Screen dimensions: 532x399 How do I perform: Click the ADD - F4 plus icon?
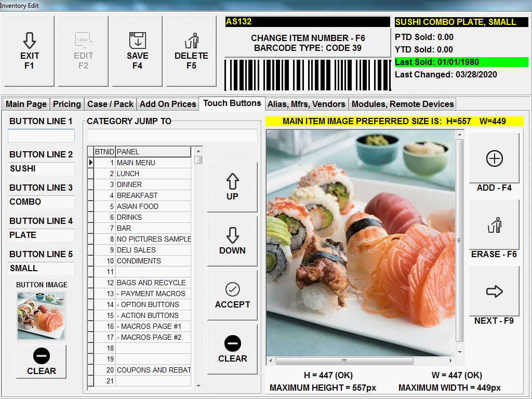point(494,158)
